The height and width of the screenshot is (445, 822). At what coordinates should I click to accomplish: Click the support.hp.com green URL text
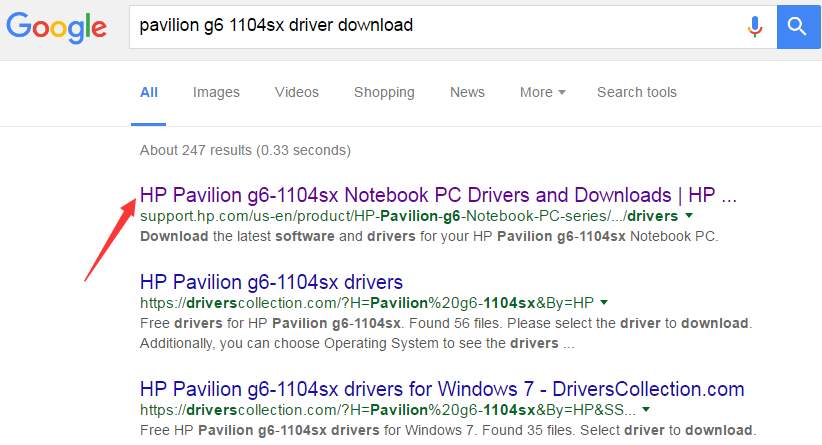tap(409, 216)
